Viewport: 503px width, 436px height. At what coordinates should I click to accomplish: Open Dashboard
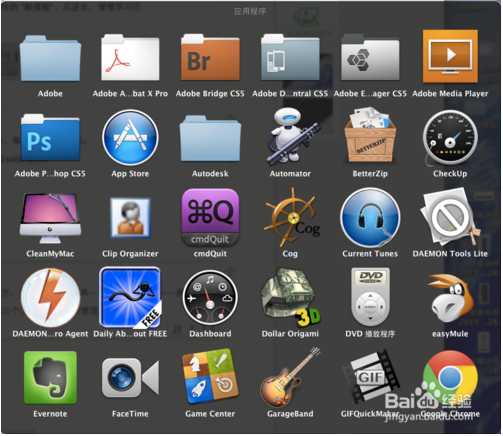[x=210, y=298]
